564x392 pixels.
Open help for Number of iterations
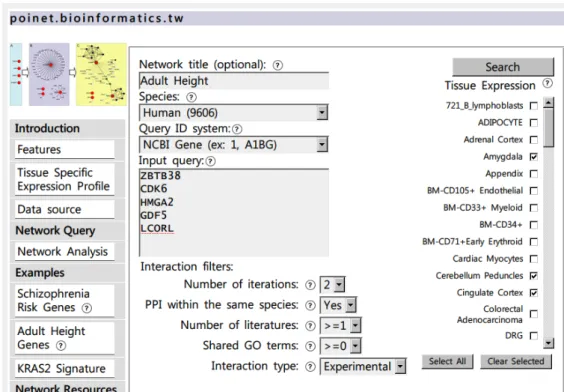(310, 285)
